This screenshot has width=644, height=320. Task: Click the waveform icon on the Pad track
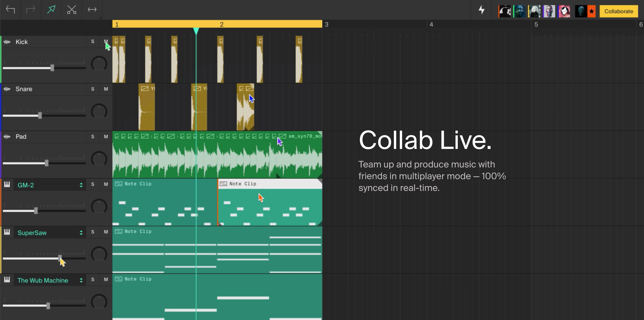7,137
